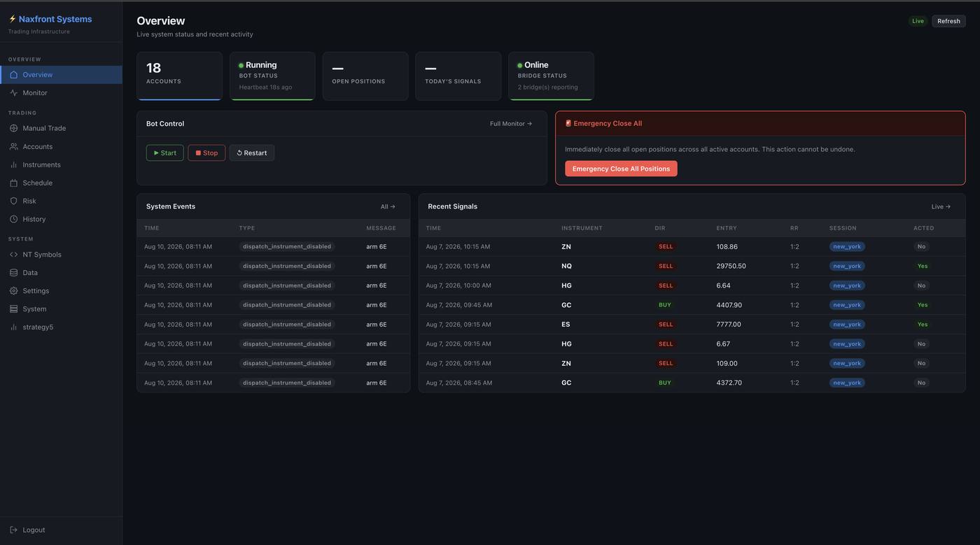Open History from sidebar

[61, 220]
